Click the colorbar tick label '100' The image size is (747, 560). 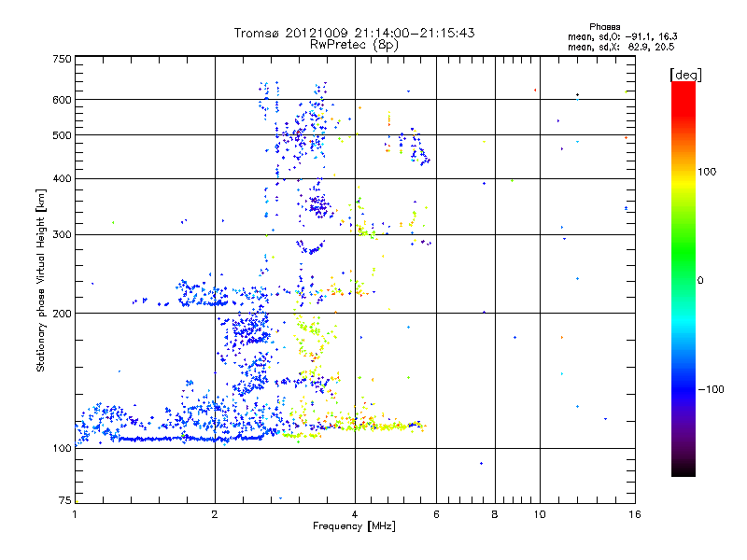[x=707, y=172]
